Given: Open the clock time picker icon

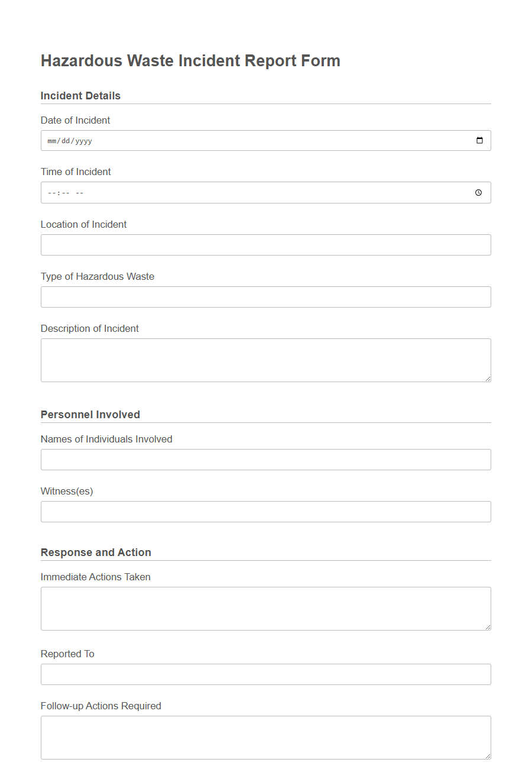Looking at the screenshot, I should (478, 192).
